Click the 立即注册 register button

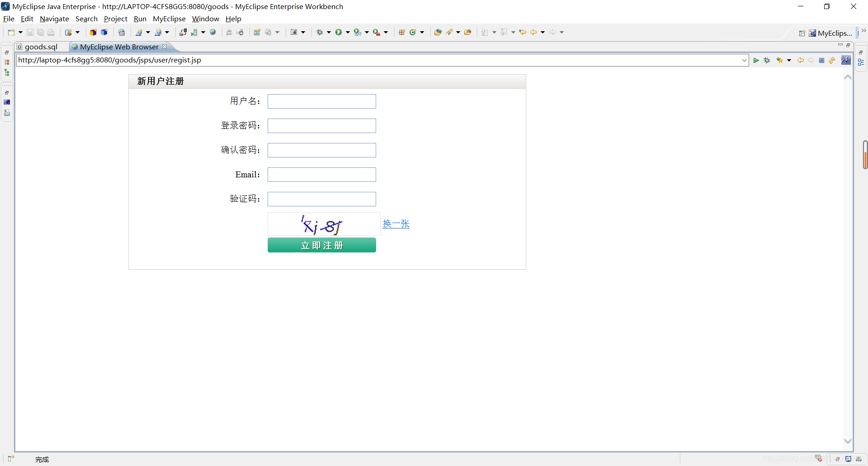(322, 245)
